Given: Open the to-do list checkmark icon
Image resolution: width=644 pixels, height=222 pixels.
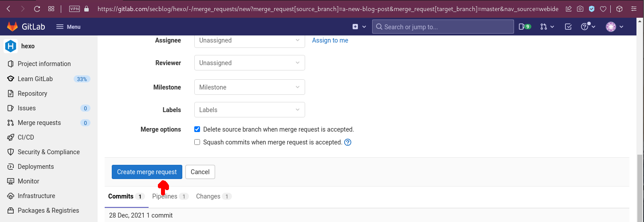Looking at the screenshot, I should pos(568,27).
